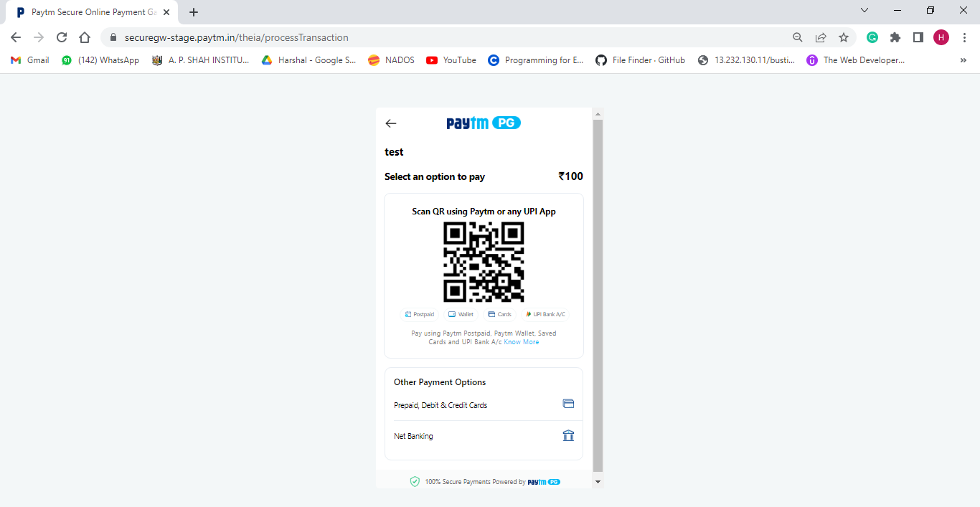Click the Know More link
This screenshot has height=507, width=980.
[521, 341]
